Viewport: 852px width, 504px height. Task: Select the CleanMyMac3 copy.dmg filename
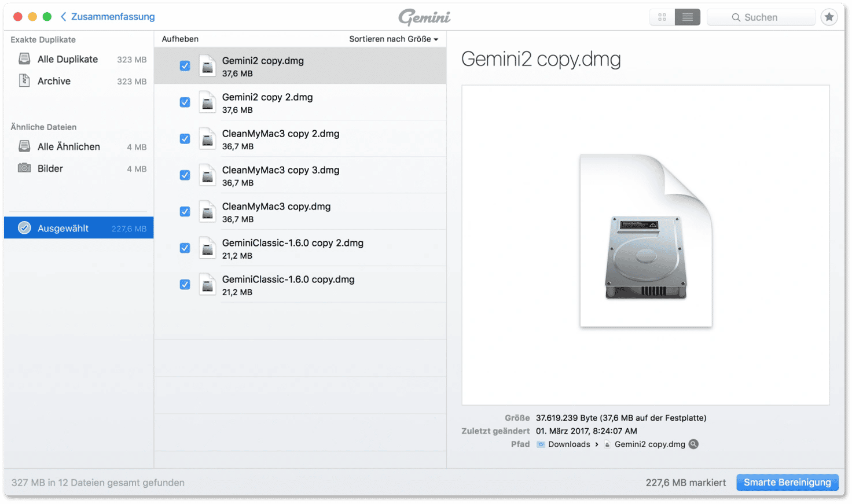(277, 207)
